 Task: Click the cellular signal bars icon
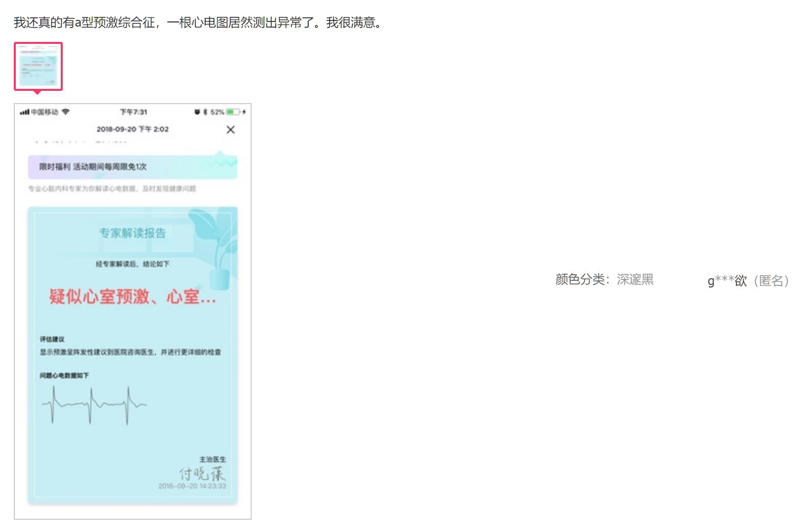24,112
